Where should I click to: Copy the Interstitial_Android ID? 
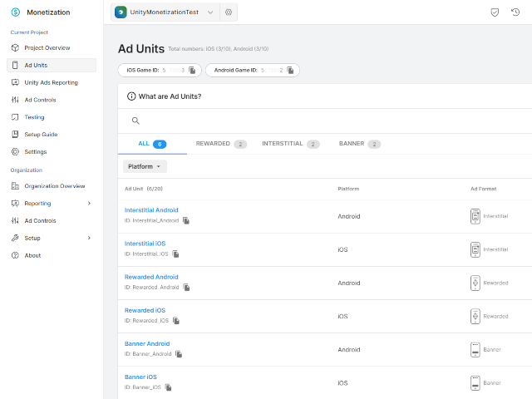coord(186,220)
